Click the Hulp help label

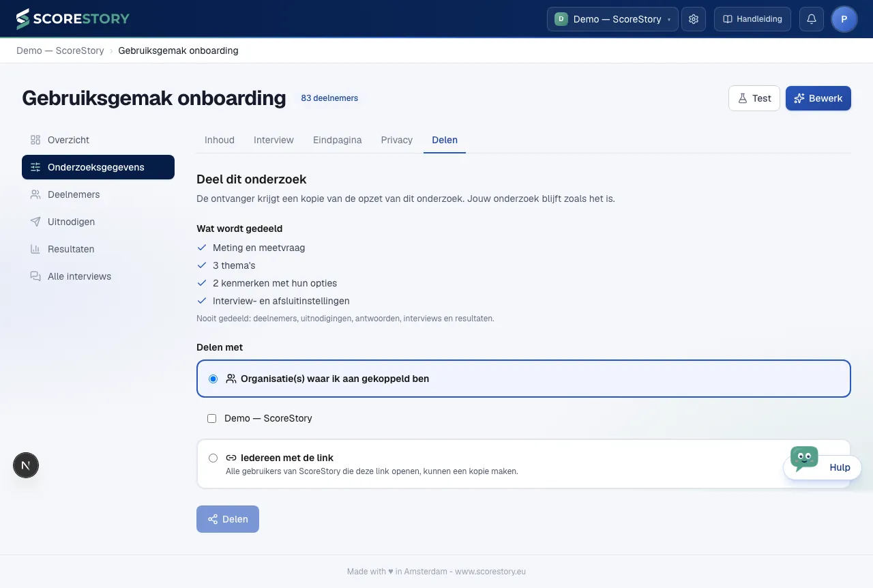click(840, 467)
